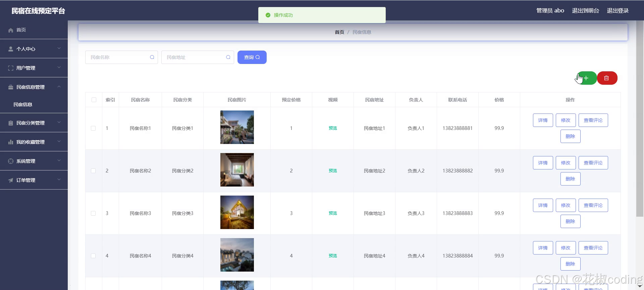Click the bar chart icon beside 我的收藏管理

(x=11, y=142)
